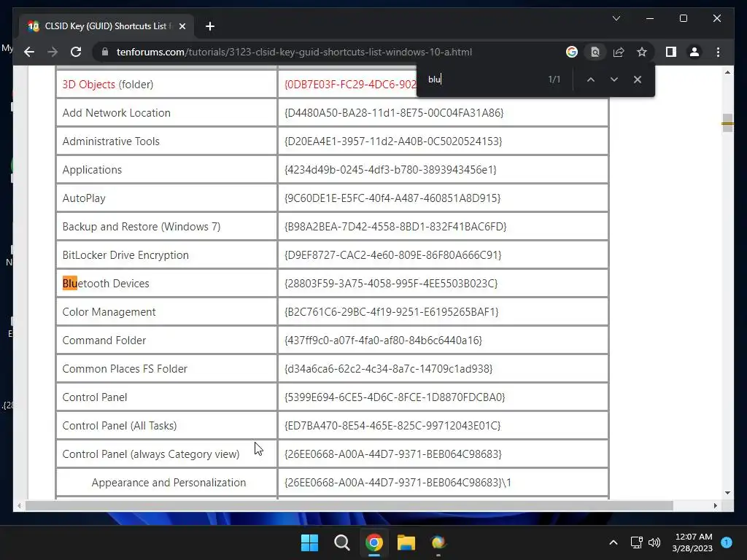Select the CLSID Key (GUID) Shortcuts List tab
Screen dimensions: 747x560
107,26
